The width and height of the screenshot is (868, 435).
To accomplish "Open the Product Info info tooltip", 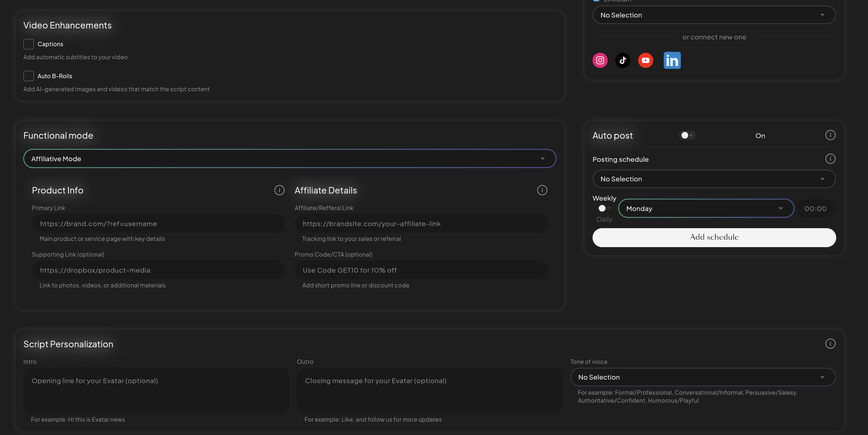I will point(279,190).
